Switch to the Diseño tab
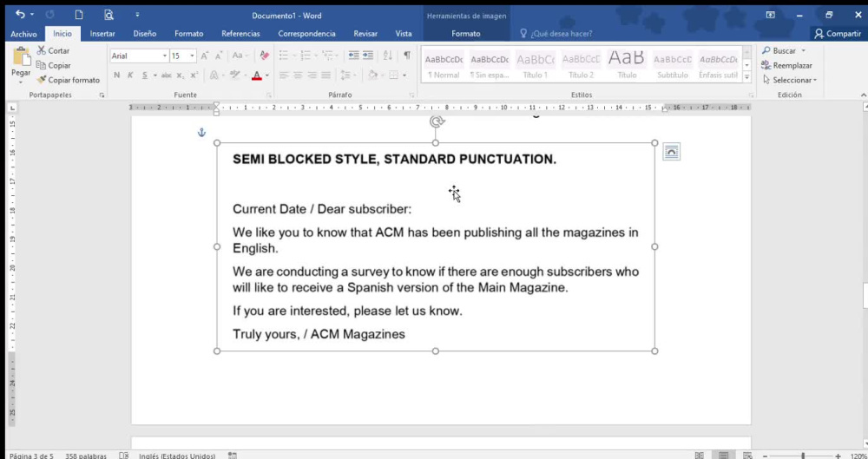The image size is (868, 459). tap(144, 34)
